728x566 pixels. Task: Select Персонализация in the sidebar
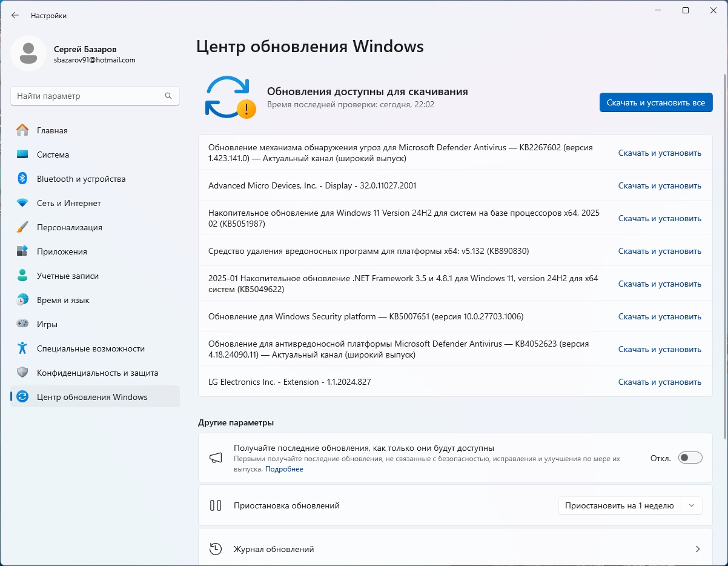click(x=95, y=227)
